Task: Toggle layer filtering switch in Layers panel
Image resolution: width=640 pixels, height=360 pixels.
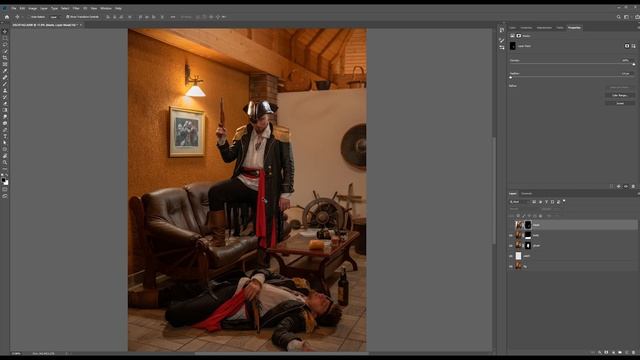Action: coord(564,201)
